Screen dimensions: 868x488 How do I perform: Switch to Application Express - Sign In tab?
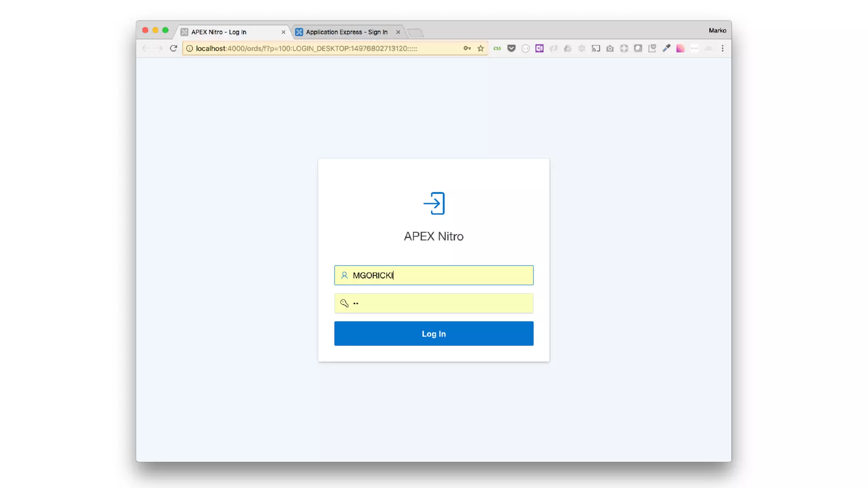coord(346,32)
